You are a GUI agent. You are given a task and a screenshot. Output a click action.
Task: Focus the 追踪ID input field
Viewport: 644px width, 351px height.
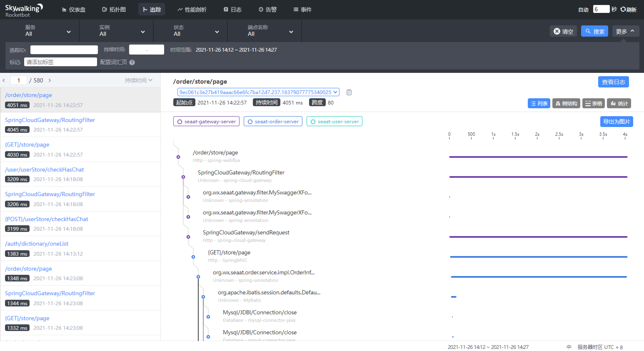64,50
